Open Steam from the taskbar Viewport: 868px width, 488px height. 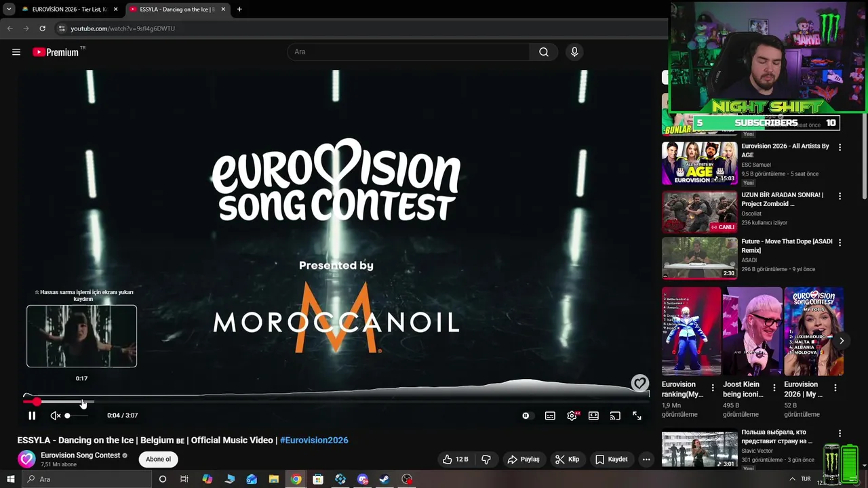tap(384, 479)
